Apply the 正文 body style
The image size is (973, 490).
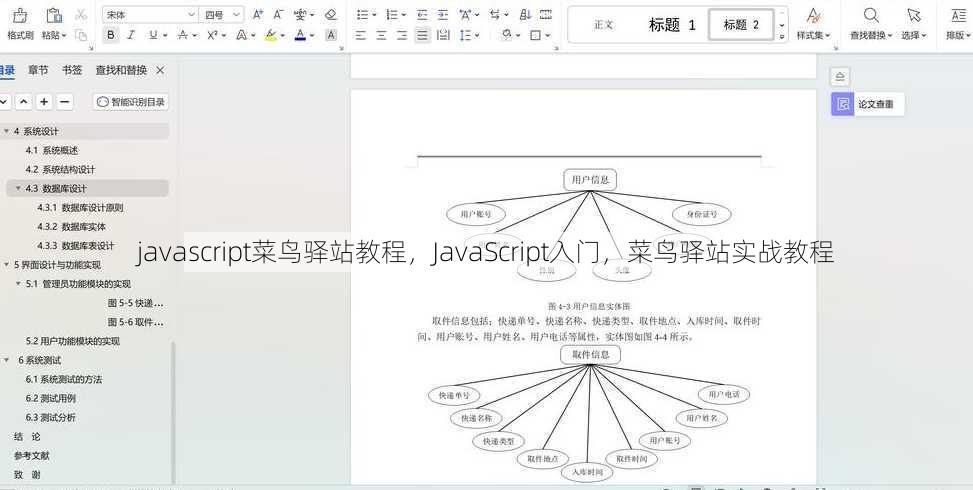pyautogui.click(x=603, y=25)
